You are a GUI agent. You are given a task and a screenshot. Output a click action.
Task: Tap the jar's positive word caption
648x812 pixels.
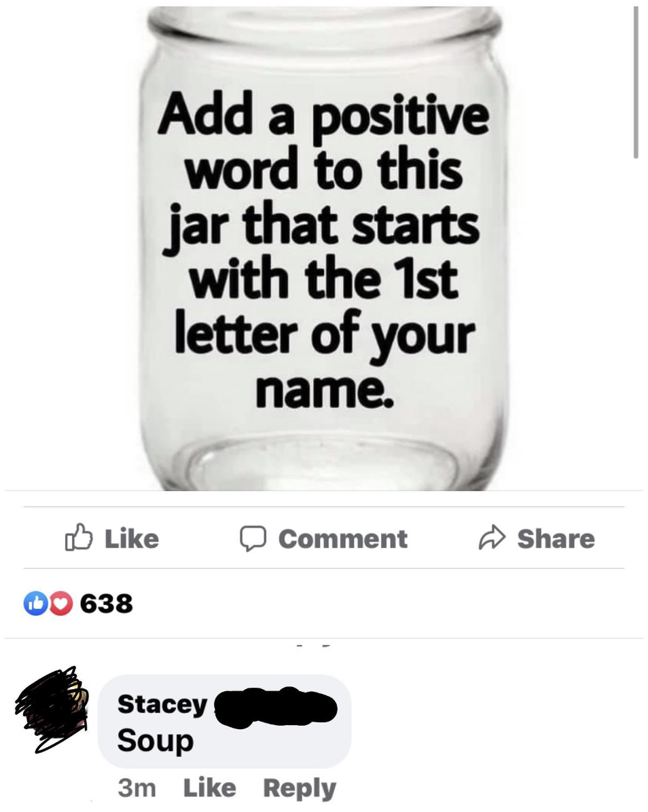tap(324, 248)
